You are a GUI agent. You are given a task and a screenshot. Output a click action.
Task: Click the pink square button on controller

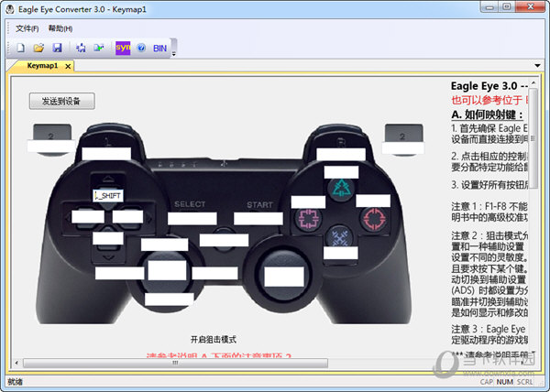click(x=309, y=218)
